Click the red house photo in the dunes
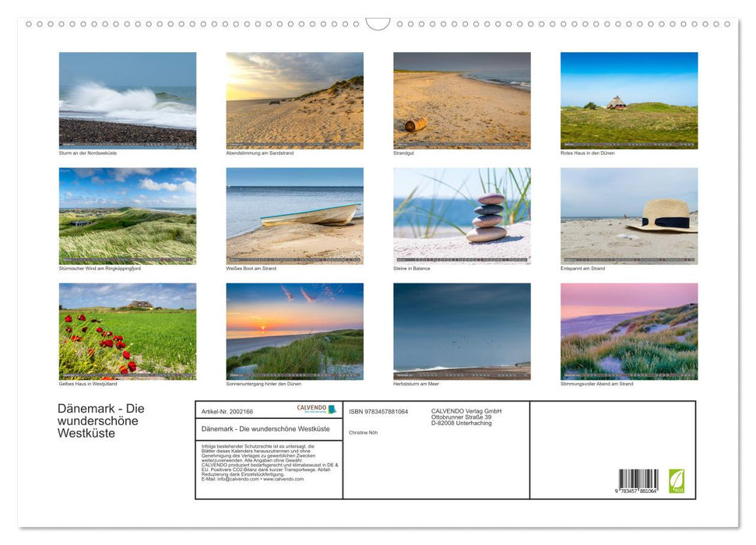 click(629, 100)
